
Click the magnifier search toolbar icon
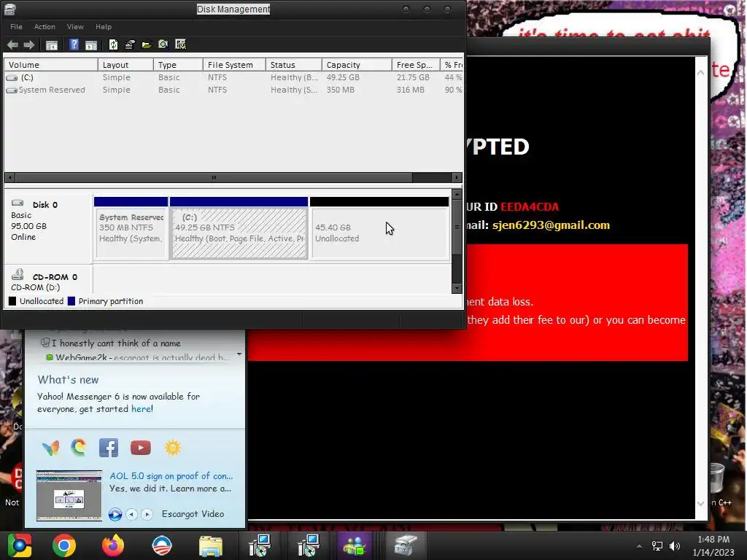(163, 44)
